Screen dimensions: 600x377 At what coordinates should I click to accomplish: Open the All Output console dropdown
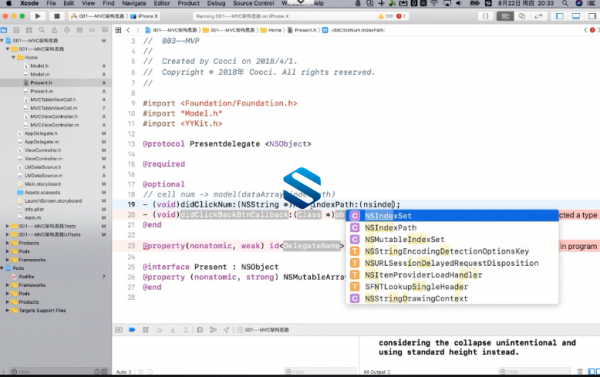pos(377,372)
